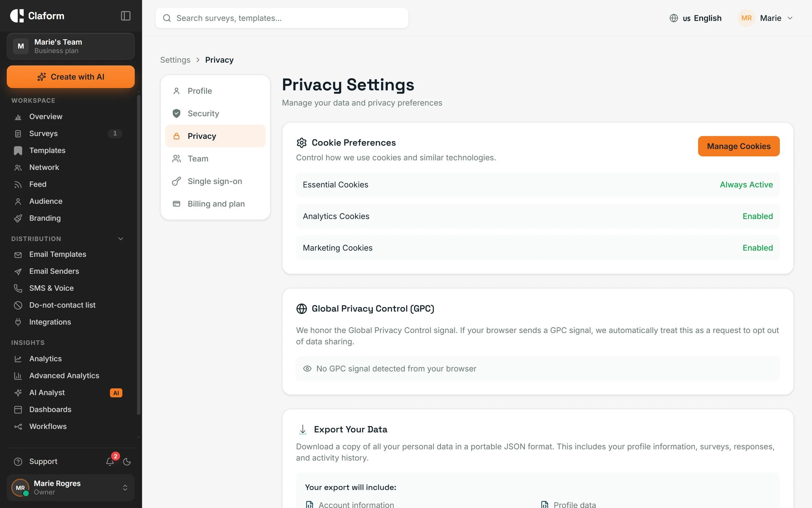Click the Feed icon
Image resolution: width=812 pixels, height=508 pixels.
tap(18, 185)
